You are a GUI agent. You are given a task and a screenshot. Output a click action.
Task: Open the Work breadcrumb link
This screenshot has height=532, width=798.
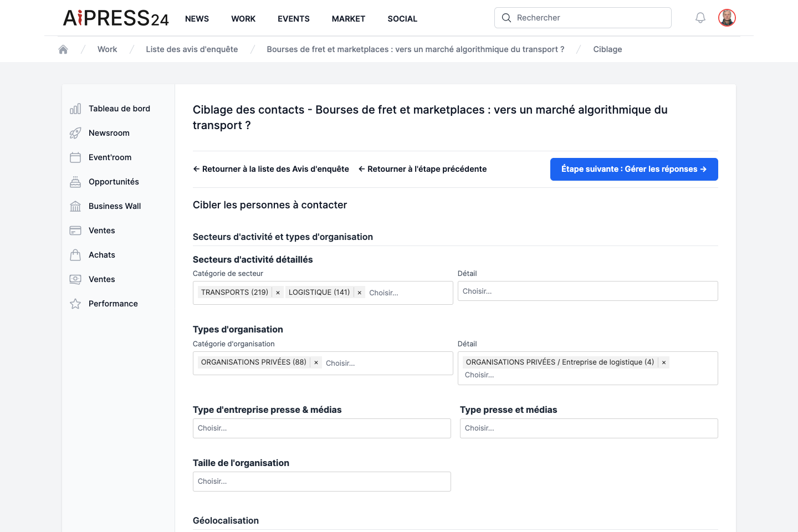click(107, 49)
